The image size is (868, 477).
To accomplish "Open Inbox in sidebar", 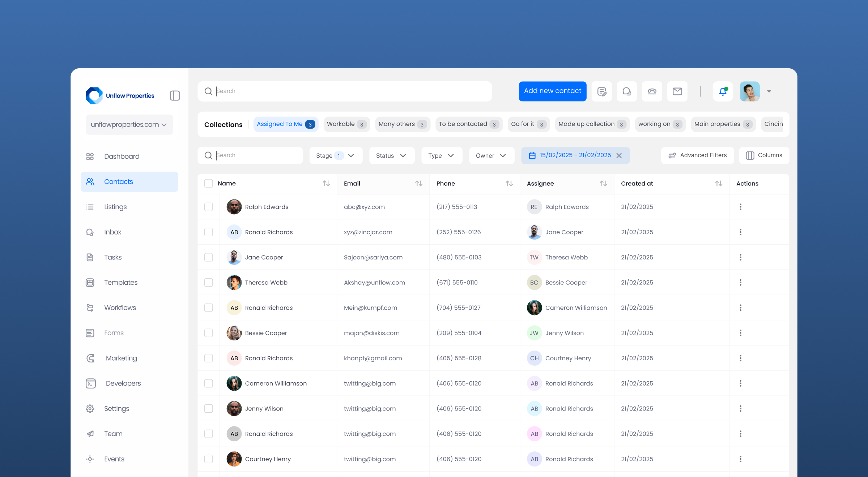I will [x=129, y=232].
